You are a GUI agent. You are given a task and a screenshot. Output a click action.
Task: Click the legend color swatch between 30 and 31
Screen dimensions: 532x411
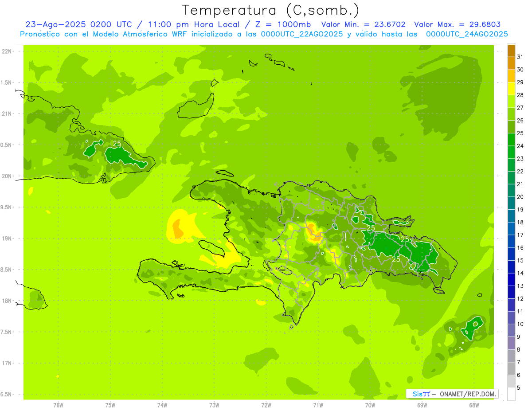point(511,63)
